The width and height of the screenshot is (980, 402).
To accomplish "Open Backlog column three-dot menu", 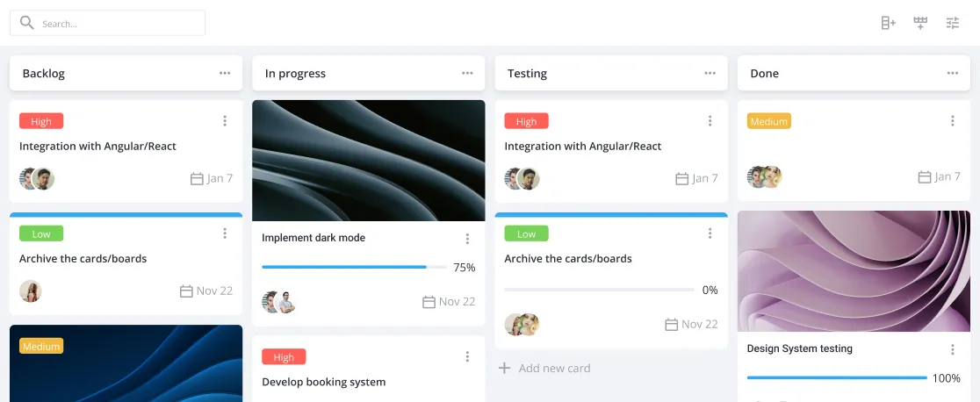I will point(225,73).
